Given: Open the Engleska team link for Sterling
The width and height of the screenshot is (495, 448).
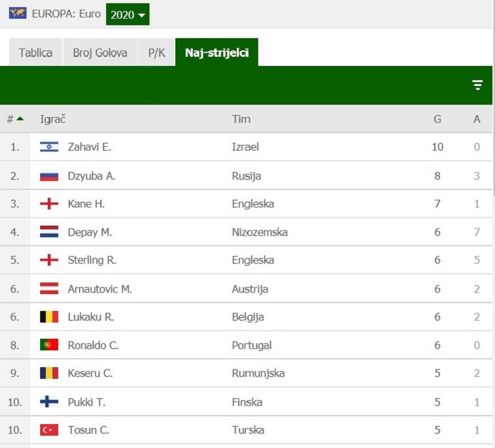Looking at the screenshot, I should [x=253, y=260].
